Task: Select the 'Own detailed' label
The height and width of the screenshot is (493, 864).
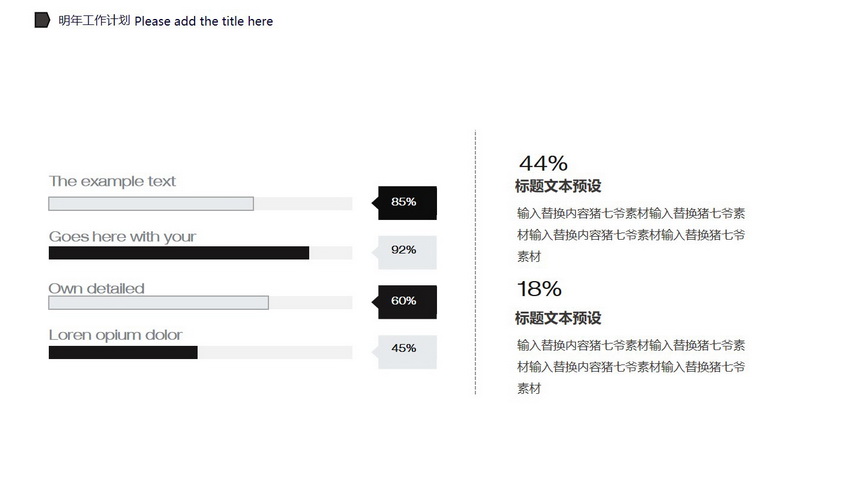Action: pyautogui.click(x=96, y=288)
